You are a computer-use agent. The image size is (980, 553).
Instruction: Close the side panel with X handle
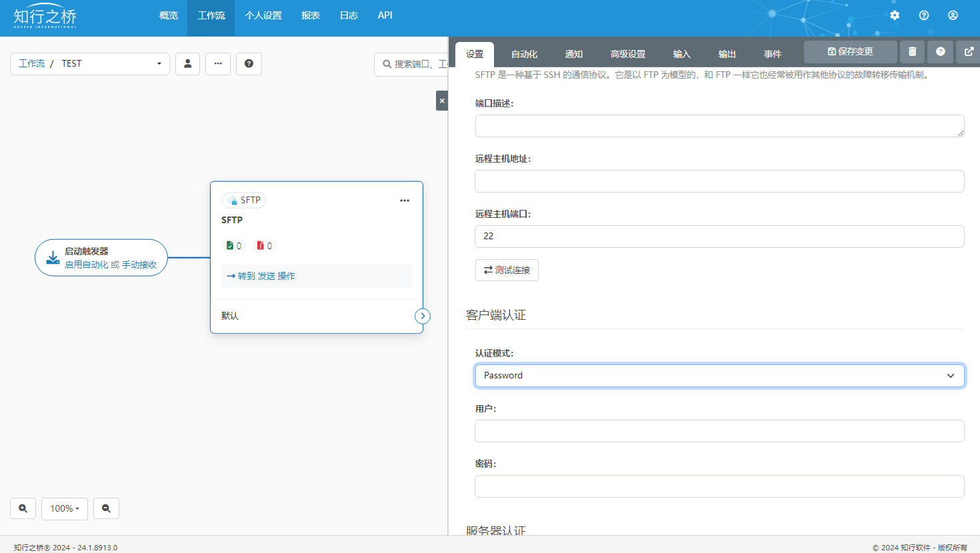tap(441, 101)
